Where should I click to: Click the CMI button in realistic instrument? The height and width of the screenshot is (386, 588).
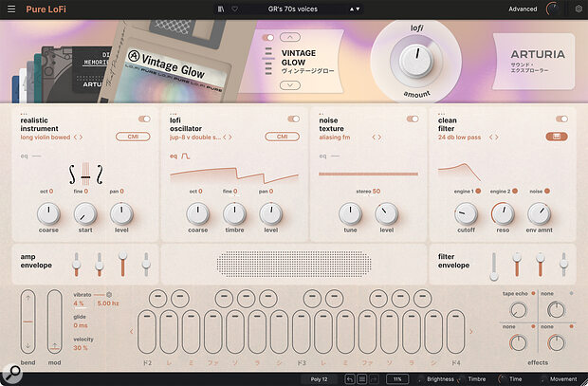(133, 137)
